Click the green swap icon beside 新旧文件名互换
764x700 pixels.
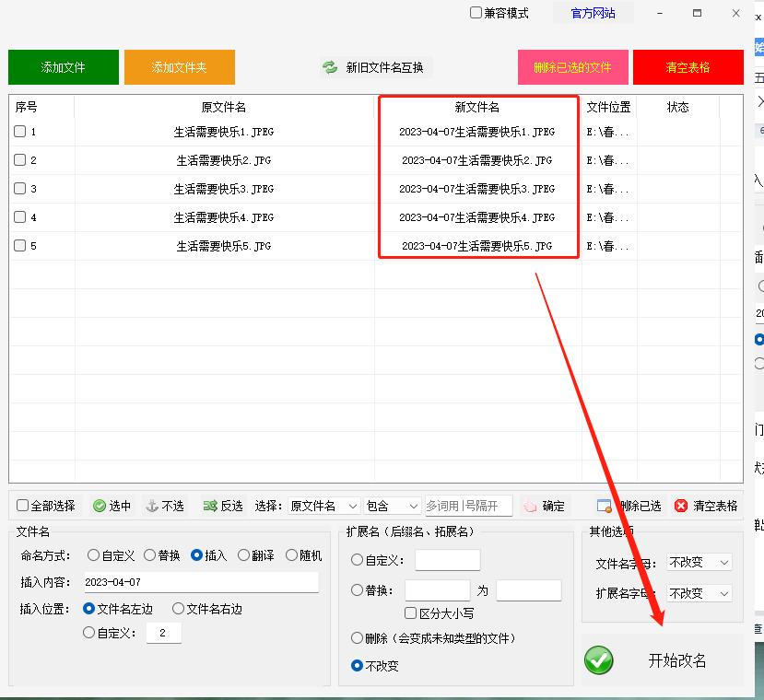(x=331, y=66)
